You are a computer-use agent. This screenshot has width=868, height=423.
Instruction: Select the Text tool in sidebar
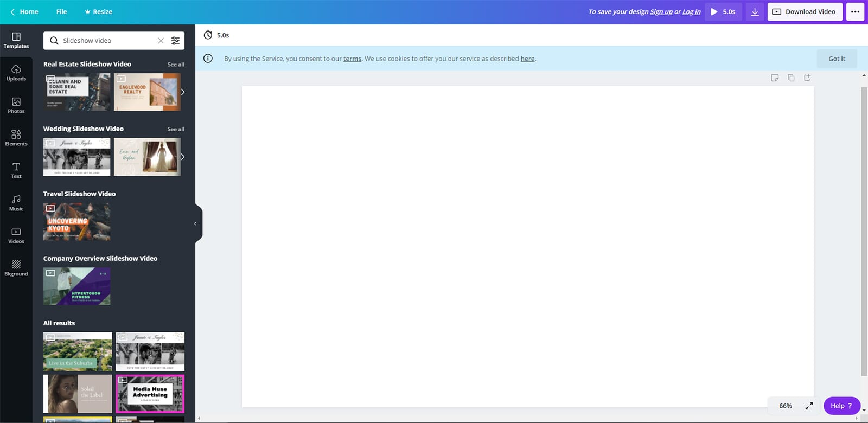pos(16,170)
